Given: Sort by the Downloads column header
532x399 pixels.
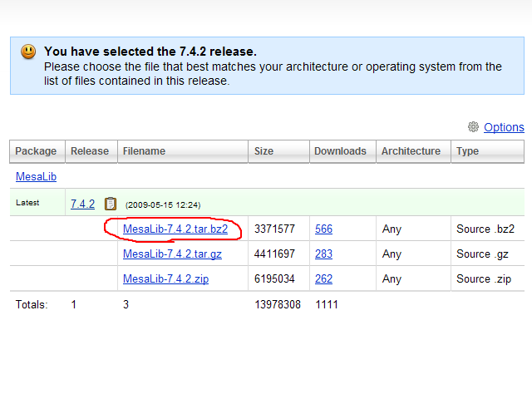Looking at the screenshot, I should coord(342,151).
